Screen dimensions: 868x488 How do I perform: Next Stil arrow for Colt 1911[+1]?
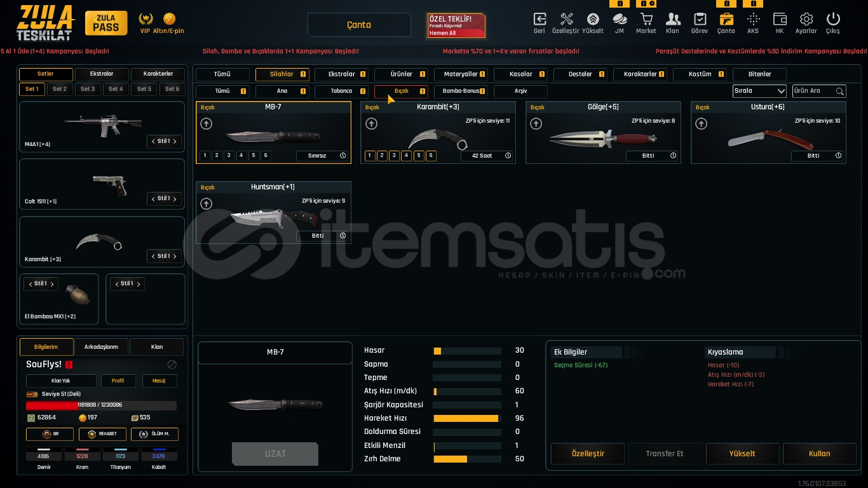tap(175, 198)
